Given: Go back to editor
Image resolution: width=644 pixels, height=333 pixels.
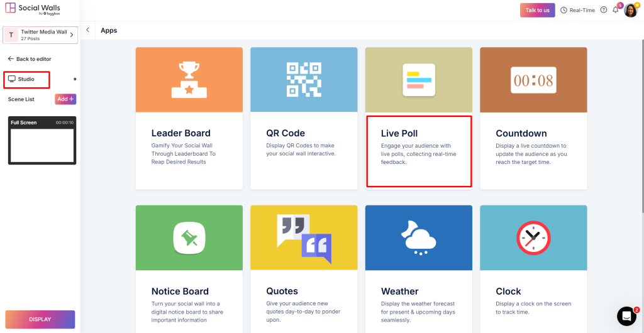Looking at the screenshot, I should coord(30,58).
